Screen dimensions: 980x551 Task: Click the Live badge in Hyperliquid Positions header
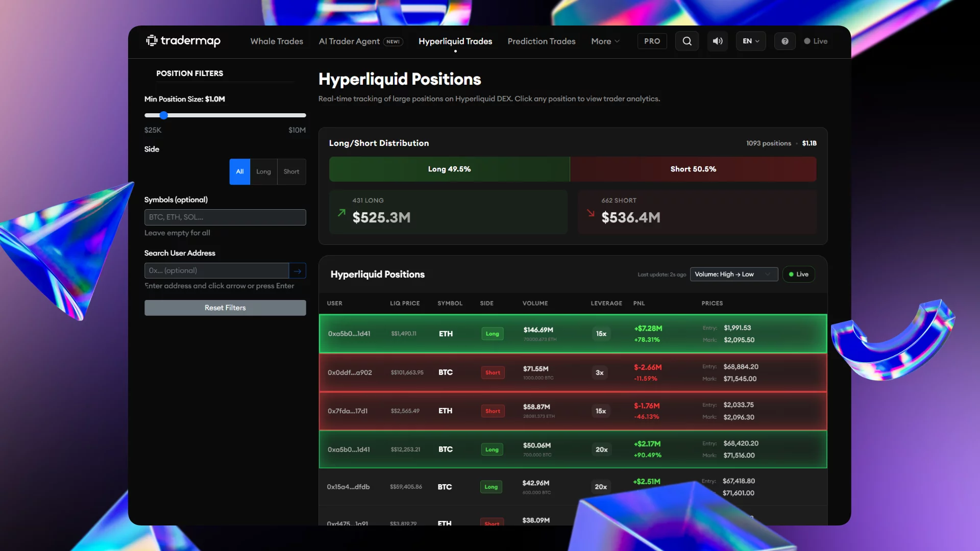[798, 274]
